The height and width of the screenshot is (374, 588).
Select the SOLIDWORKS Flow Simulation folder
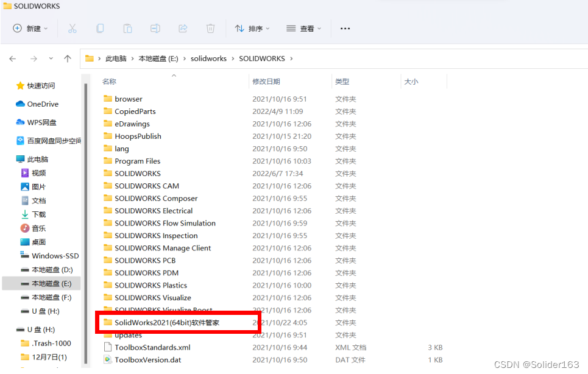click(165, 223)
